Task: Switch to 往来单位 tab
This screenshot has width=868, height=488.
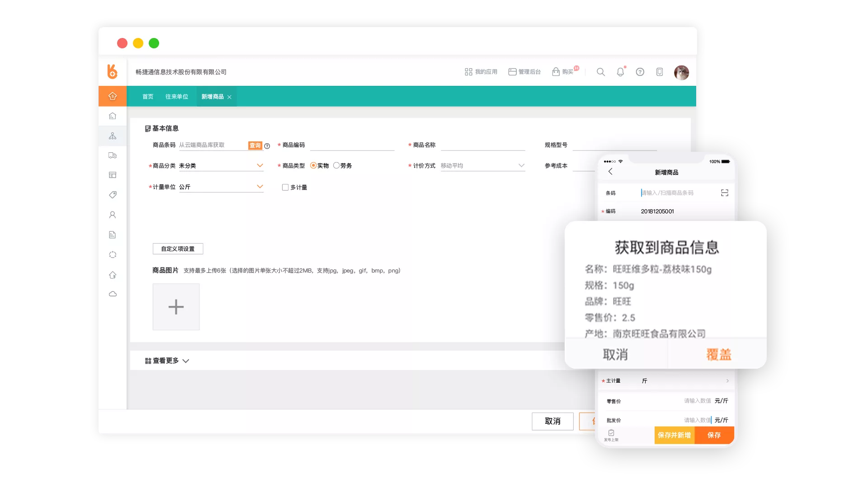Action: point(177,97)
